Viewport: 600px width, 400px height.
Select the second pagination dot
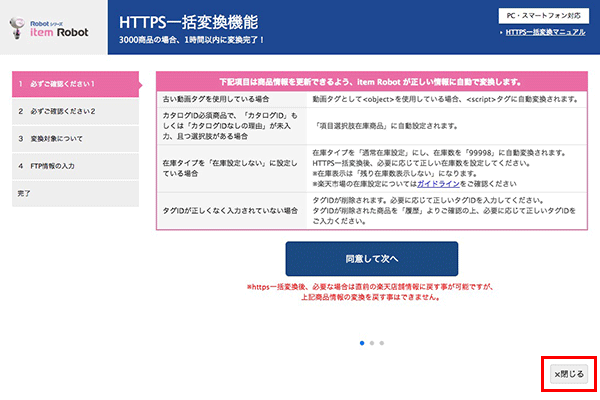click(x=371, y=342)
